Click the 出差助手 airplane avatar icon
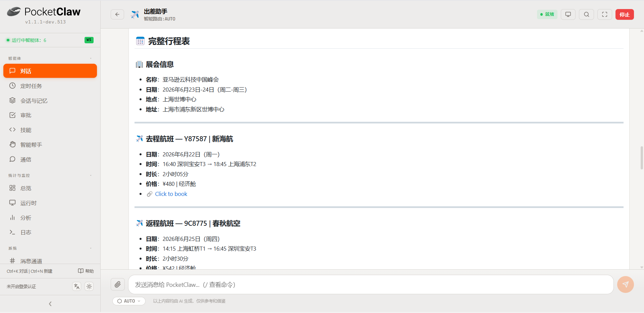644x313 pixels. point(135,14)
